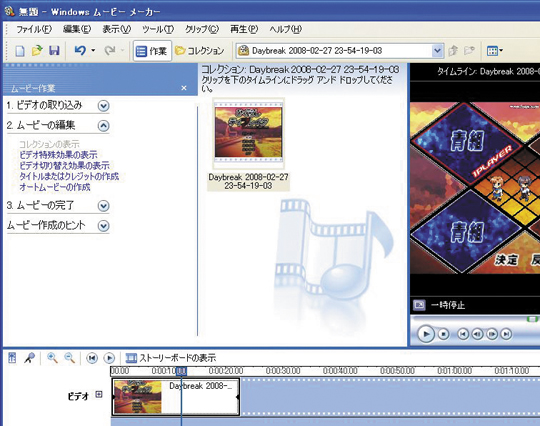The image size is (540, 426).
Task: Collapse 2. ムービーの編集 section
Action: coord(103,126)
